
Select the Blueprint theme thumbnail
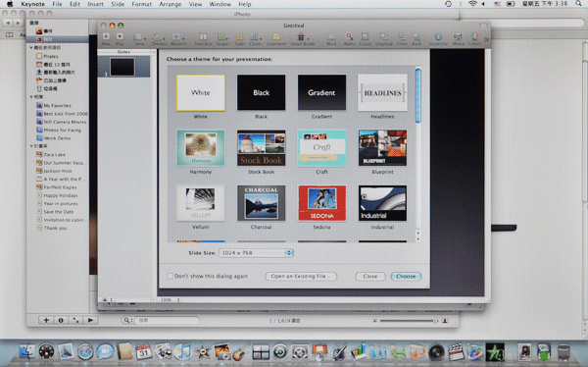coord(382,148)
